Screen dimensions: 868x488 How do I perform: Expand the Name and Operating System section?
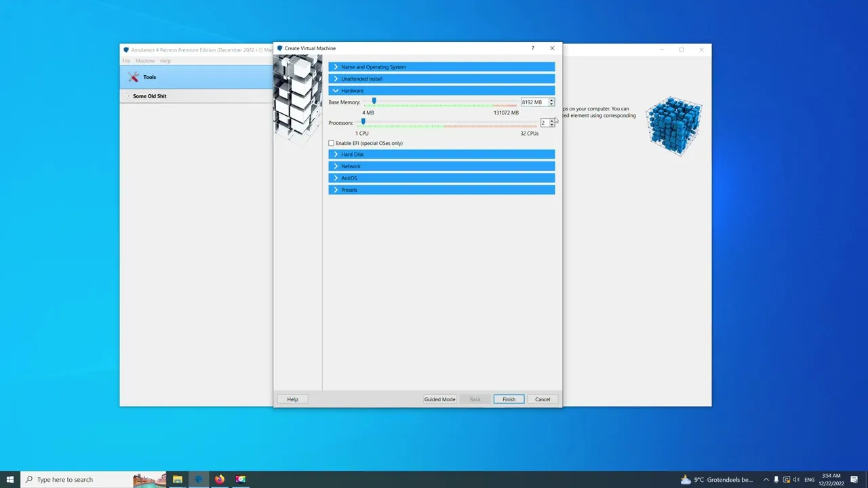441,67
